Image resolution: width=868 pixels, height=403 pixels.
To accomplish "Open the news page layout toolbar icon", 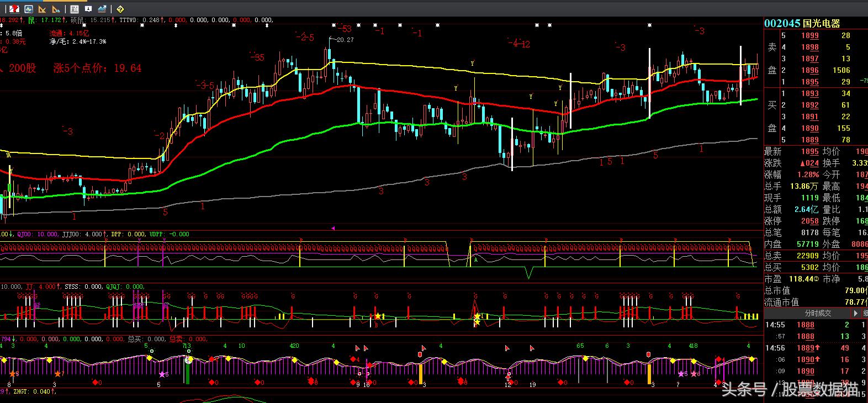I will (x=75, y=9).
